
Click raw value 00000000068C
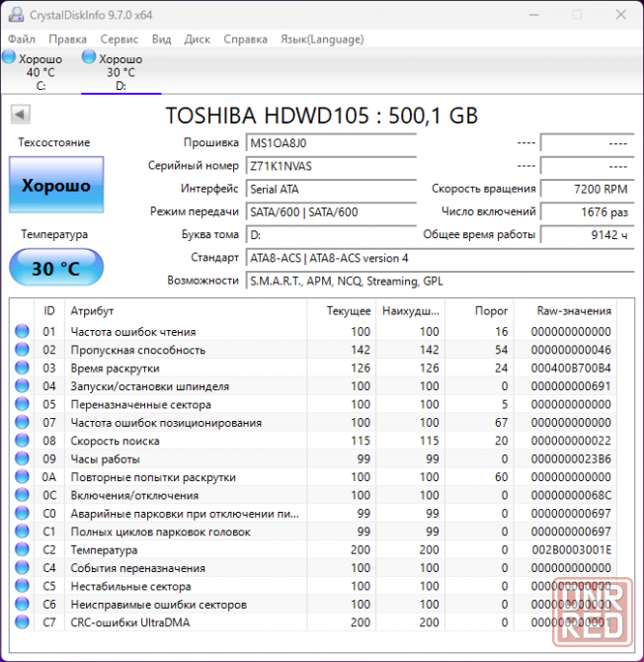pos(571,495)
